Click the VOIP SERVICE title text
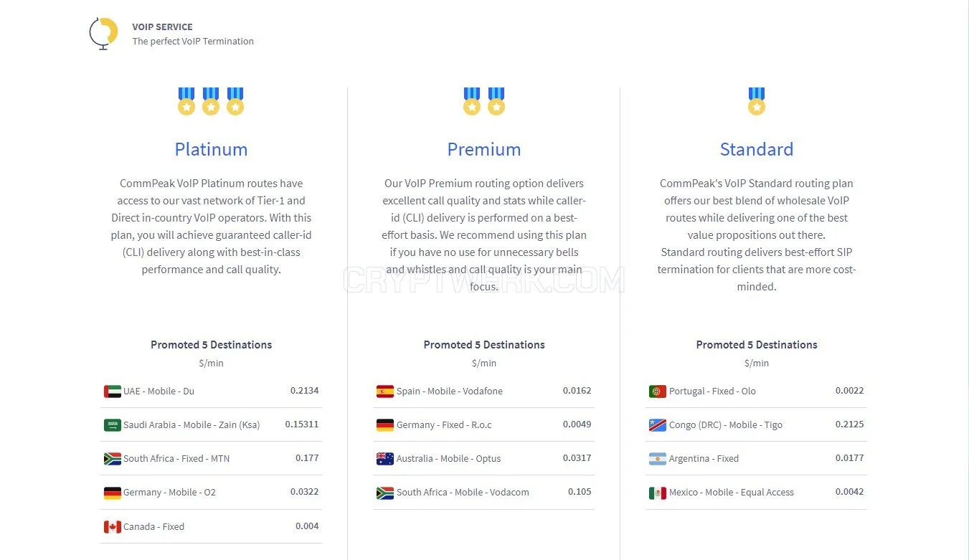 coord(162,27)
